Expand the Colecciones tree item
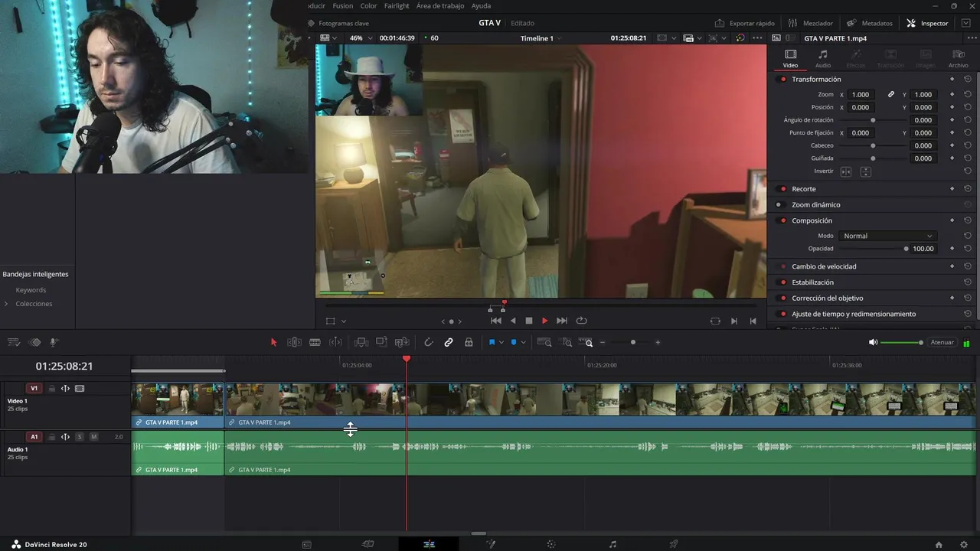Viewport: 980px width, 551px height. tap(6, 304)
